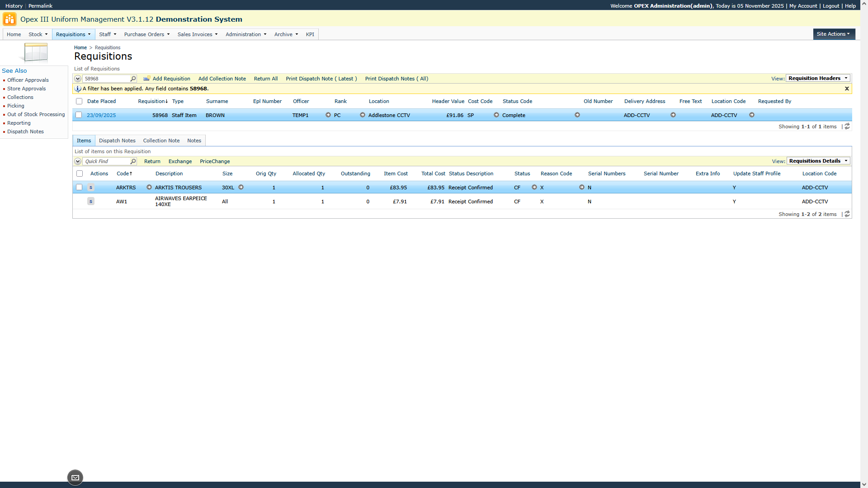Click the refresh icon beside 'Showing 1-1 of 1 items'

[847, 127]
